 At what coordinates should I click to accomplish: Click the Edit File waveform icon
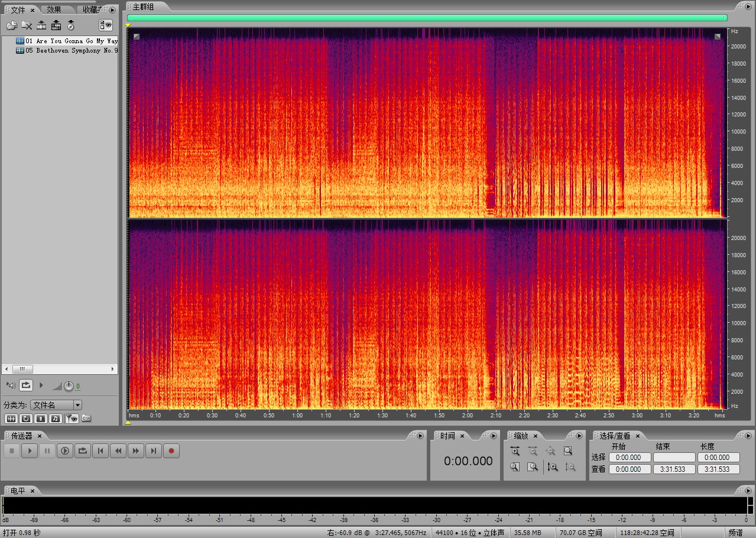[x=41, y=25]
